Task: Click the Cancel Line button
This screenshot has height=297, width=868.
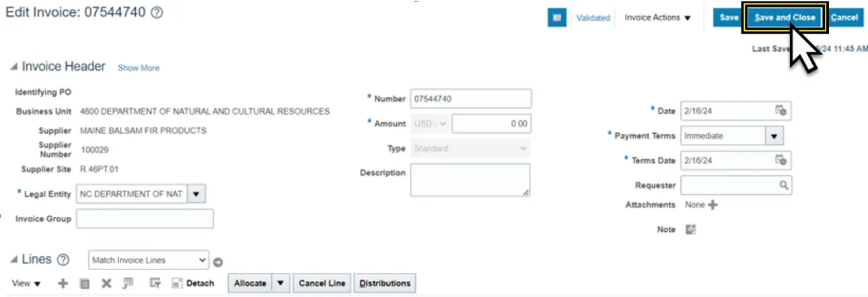Action: (x=322, y=284)
